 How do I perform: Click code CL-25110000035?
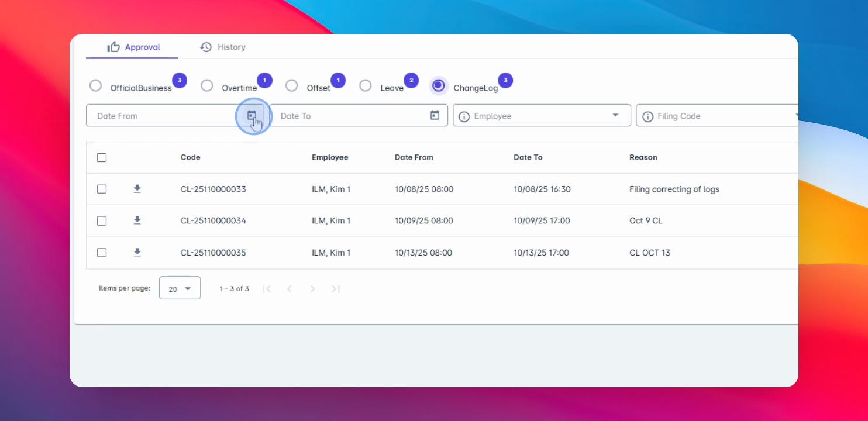[x=213, y=253]
